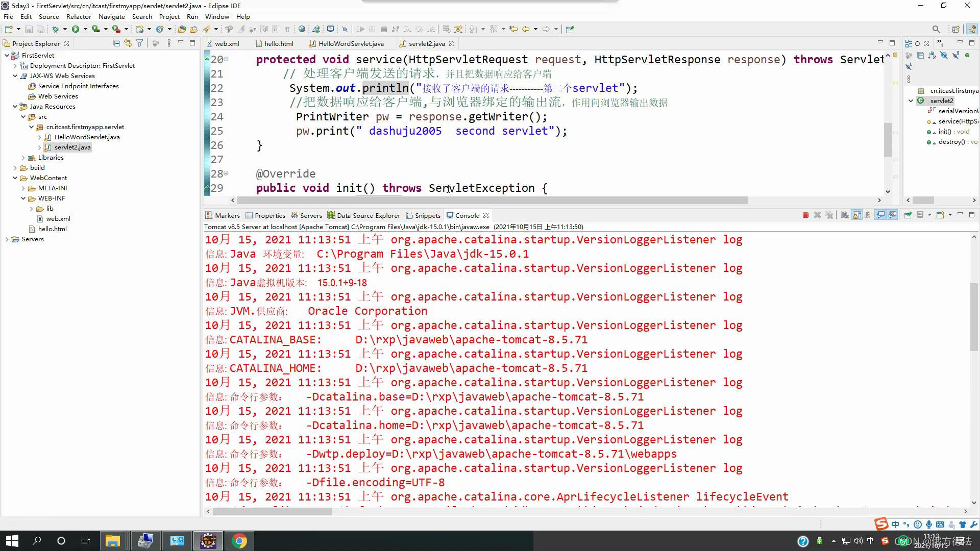Click the New file toolbar icon
980x551 pixels.
[9, 29]
